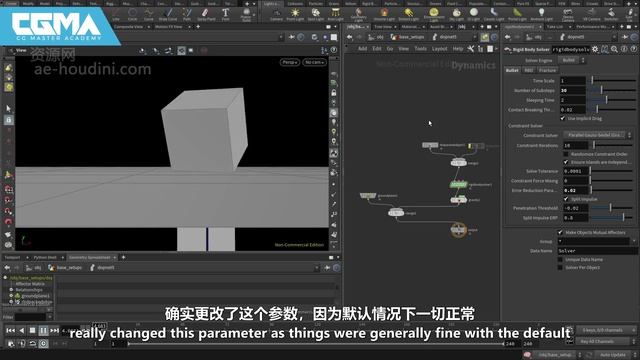Stop the timeline playback

(x=32, y=330)
